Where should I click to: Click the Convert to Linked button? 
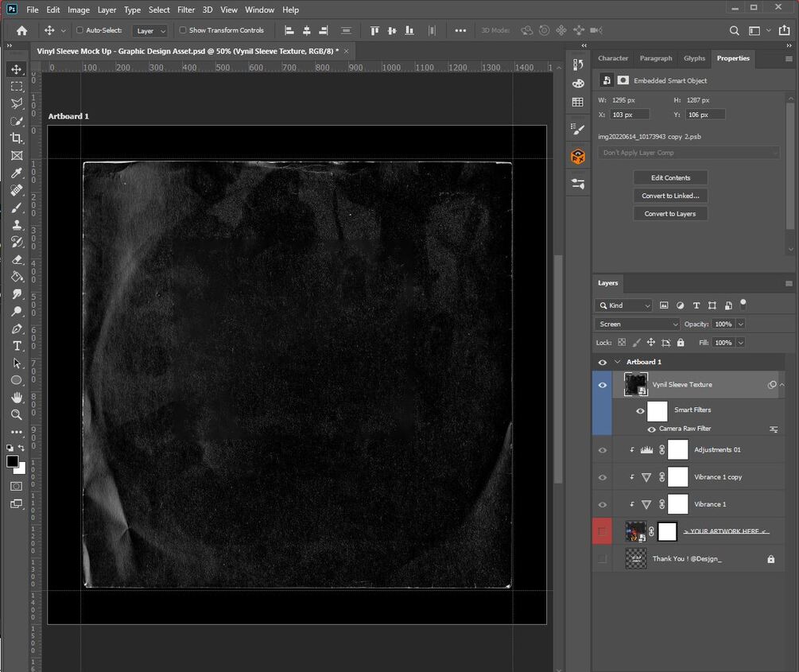pos(670,196)
